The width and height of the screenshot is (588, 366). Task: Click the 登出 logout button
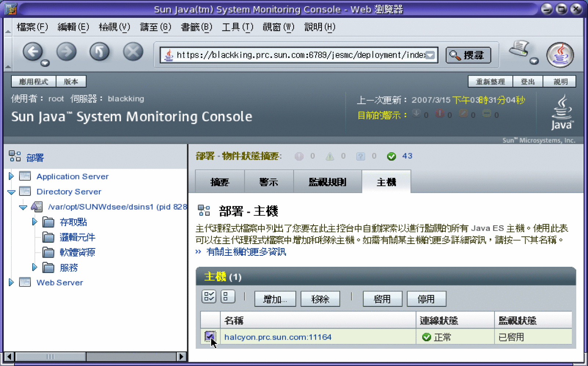tap(528, 82)
